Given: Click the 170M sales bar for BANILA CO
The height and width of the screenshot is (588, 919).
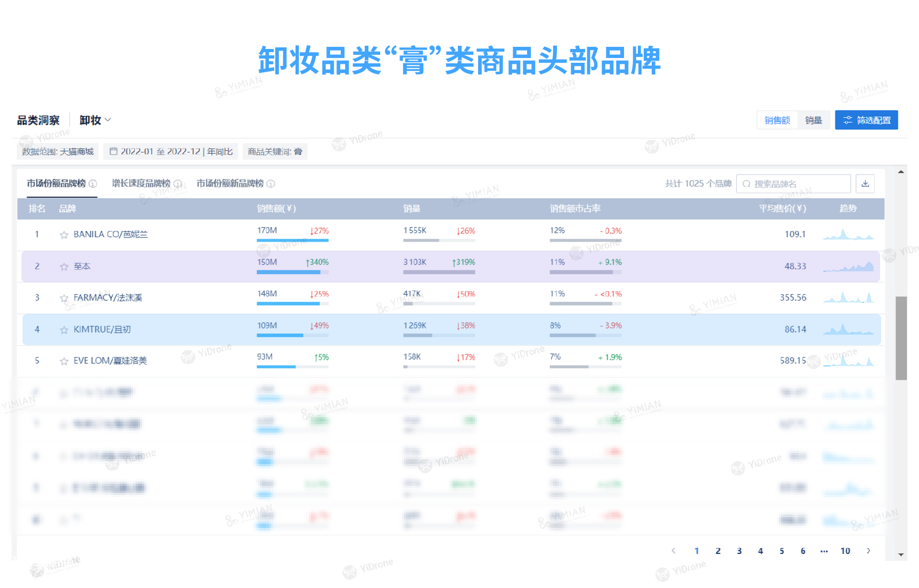Looking at the screenshot, I should tap(292, 241).
